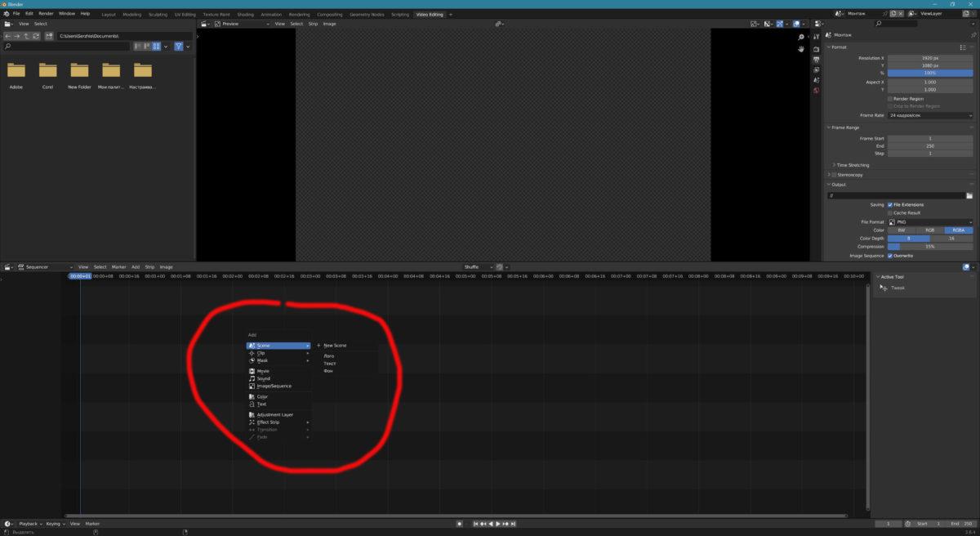Browse output folder with folder icon
This screenshot has height=536, width=980.
[969, 196]
